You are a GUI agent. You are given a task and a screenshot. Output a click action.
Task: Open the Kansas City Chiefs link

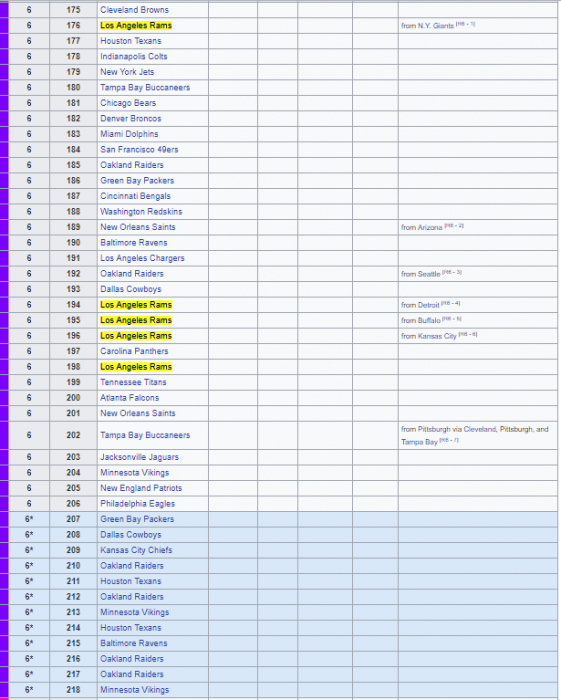(x=136, y=550)
